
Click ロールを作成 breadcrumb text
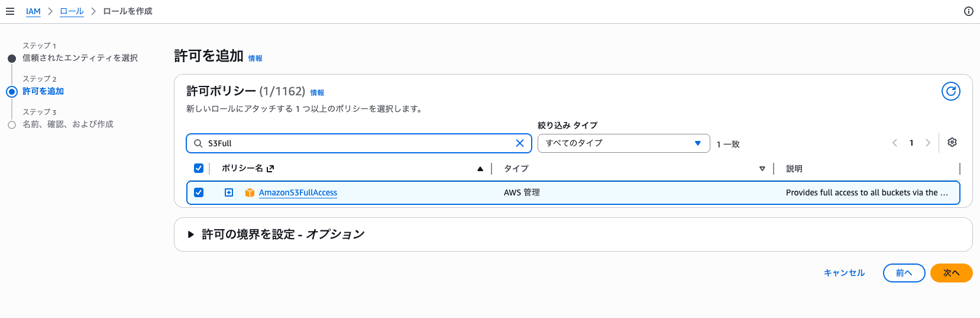[x=128, y=11]
